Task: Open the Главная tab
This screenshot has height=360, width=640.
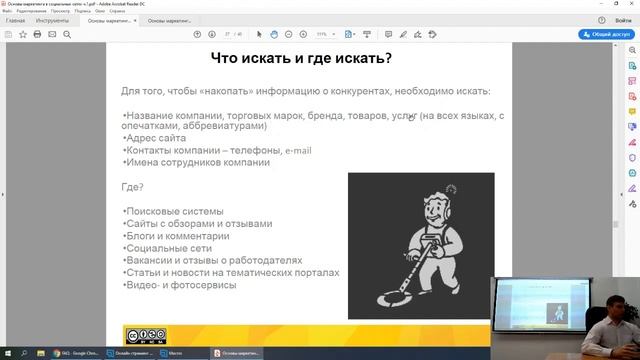Action: coord(16,20)
